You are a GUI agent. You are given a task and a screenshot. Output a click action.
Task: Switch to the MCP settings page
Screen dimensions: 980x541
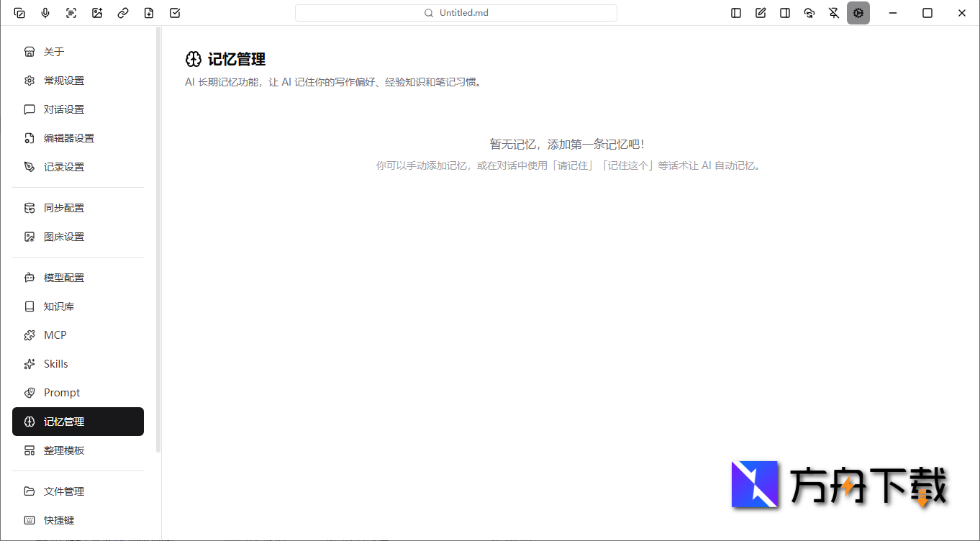coord(56,335)
